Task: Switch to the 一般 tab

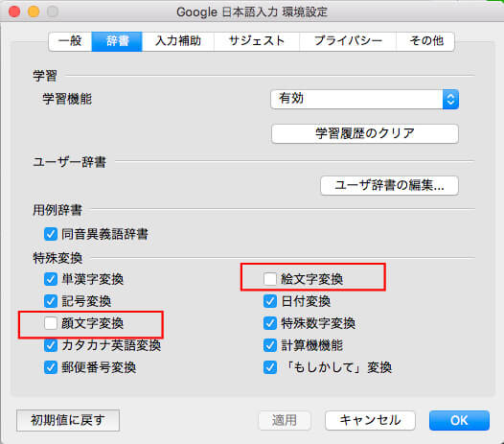Action: [x=70, y=41]
